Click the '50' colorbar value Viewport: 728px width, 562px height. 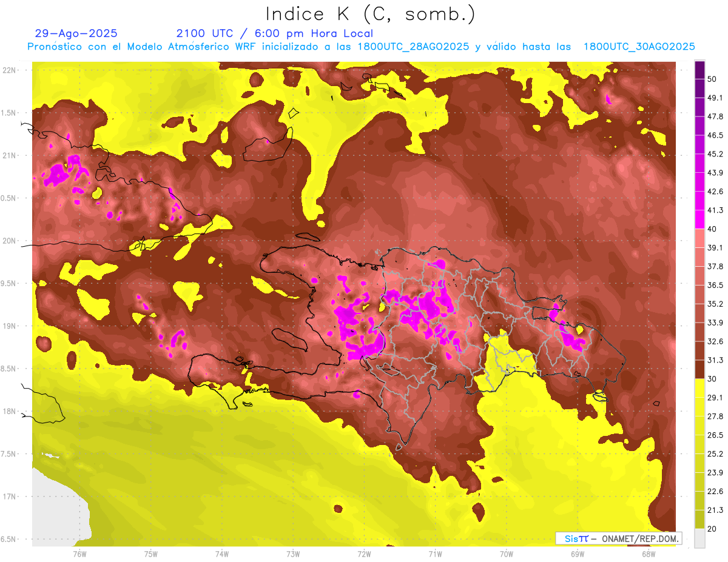point(713,79)
